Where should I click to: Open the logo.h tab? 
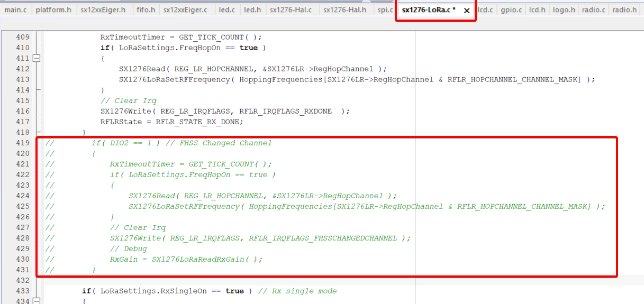pos(564,10)
